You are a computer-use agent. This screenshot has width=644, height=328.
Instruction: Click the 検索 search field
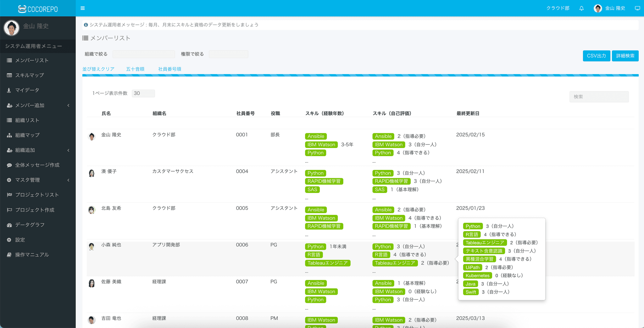tap(599, 97)
